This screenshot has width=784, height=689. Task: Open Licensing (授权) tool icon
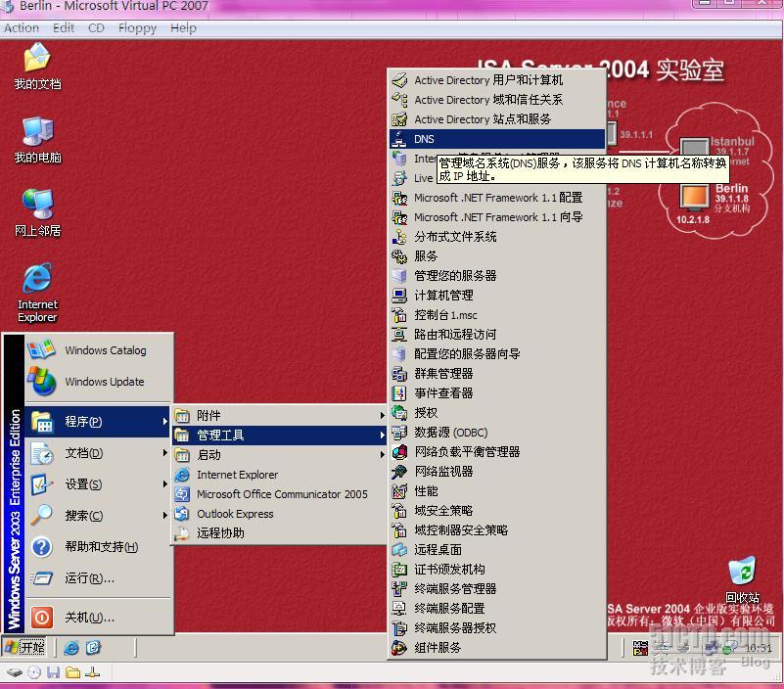click(x=399, y=412)
